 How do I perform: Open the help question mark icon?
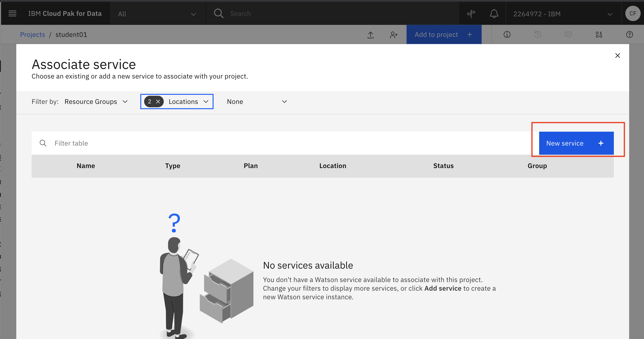click(x=629, y=34)
